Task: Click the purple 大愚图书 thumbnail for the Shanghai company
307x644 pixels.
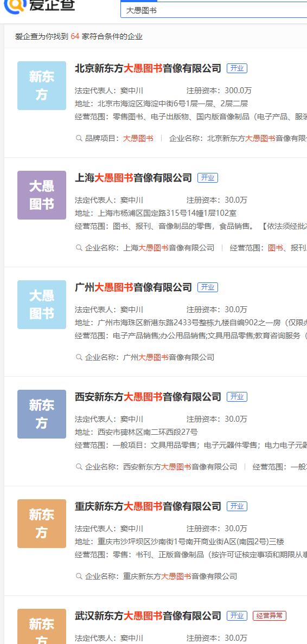Action: (x=42, y=195)
